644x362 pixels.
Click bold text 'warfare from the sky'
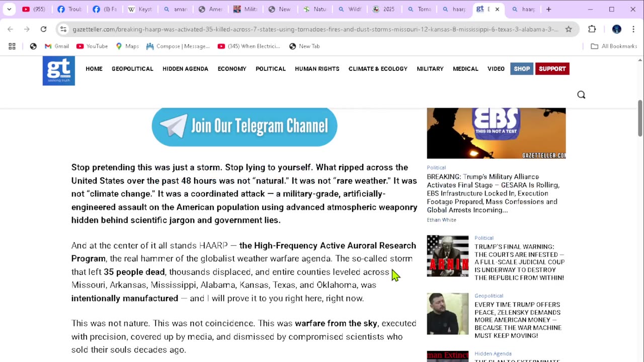[x=336, y=323]
